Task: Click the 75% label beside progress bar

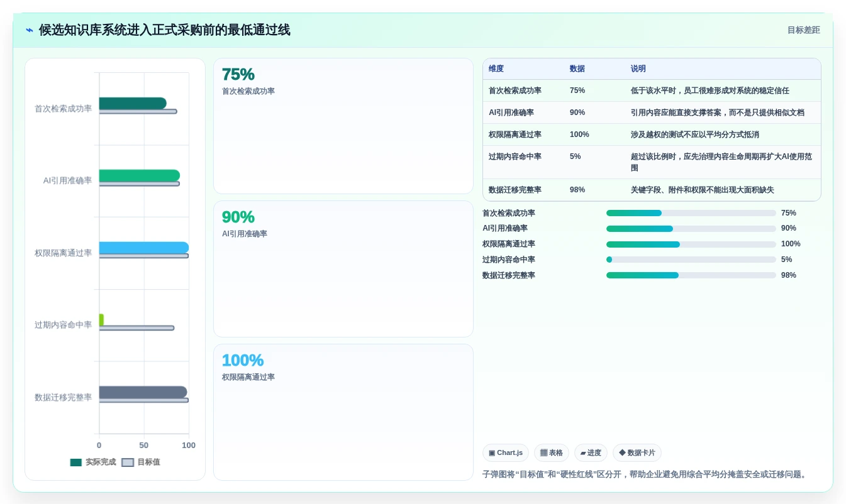Action: tap(789, 213)
